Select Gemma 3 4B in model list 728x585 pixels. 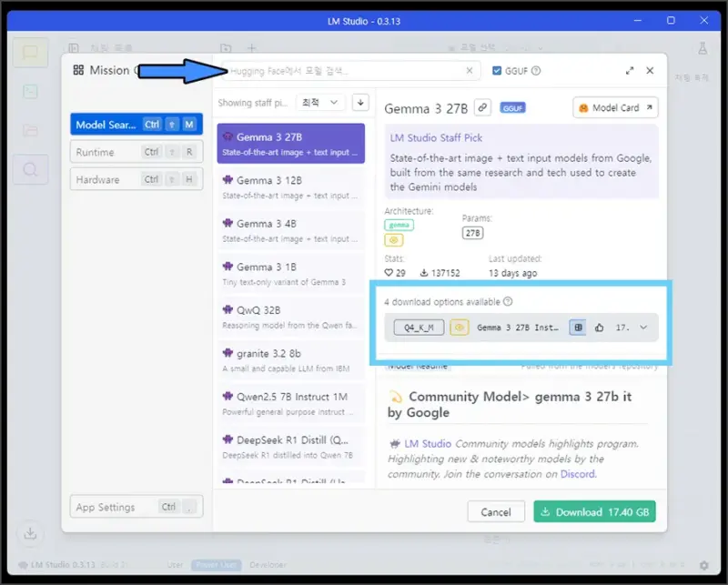[291, 230]
